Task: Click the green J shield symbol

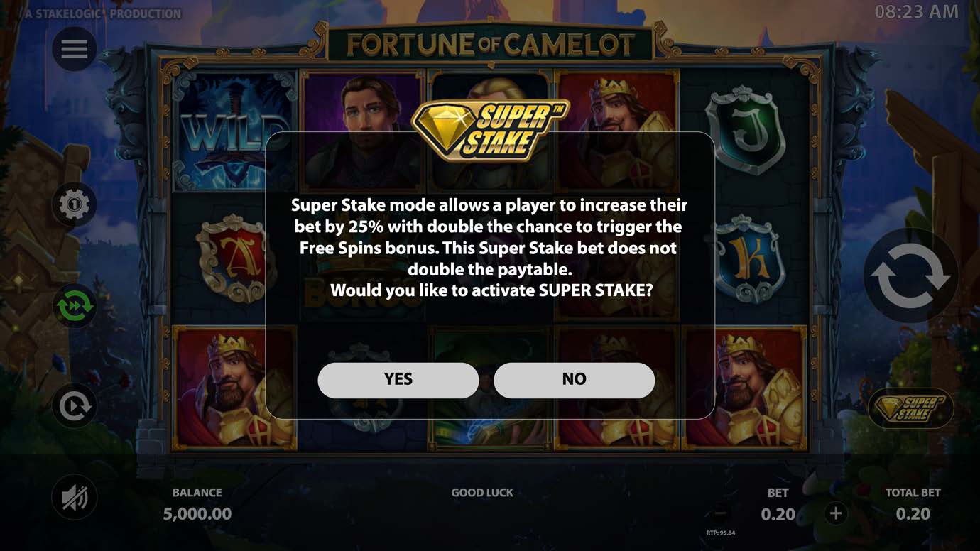Action: coord(746,130)
